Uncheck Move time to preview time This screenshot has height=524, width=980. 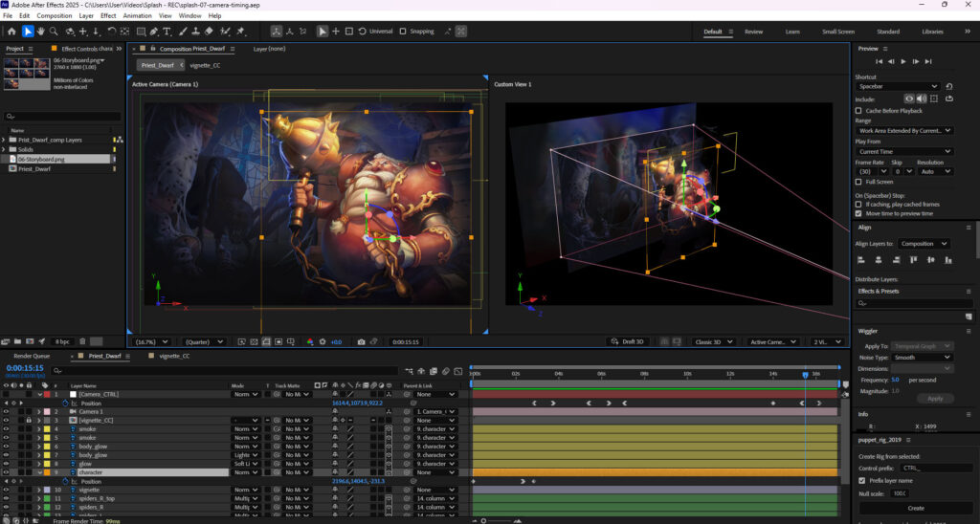click(858, 213)
